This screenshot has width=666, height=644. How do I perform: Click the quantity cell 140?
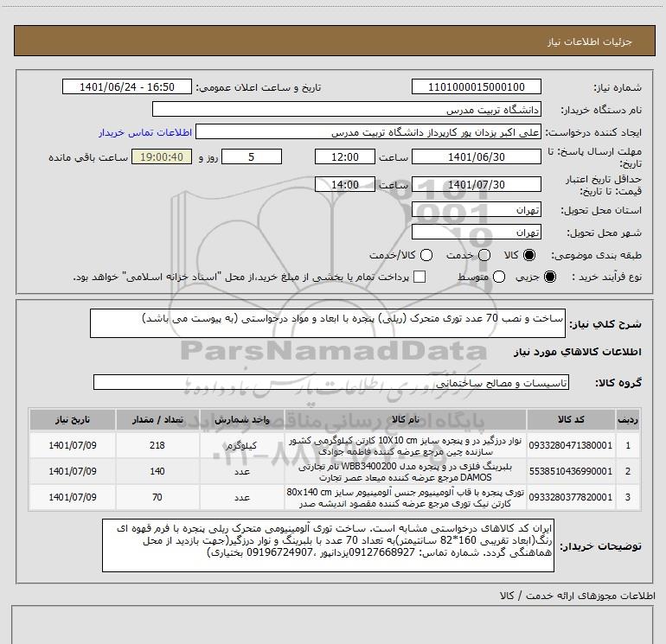[x=157, y=471]
